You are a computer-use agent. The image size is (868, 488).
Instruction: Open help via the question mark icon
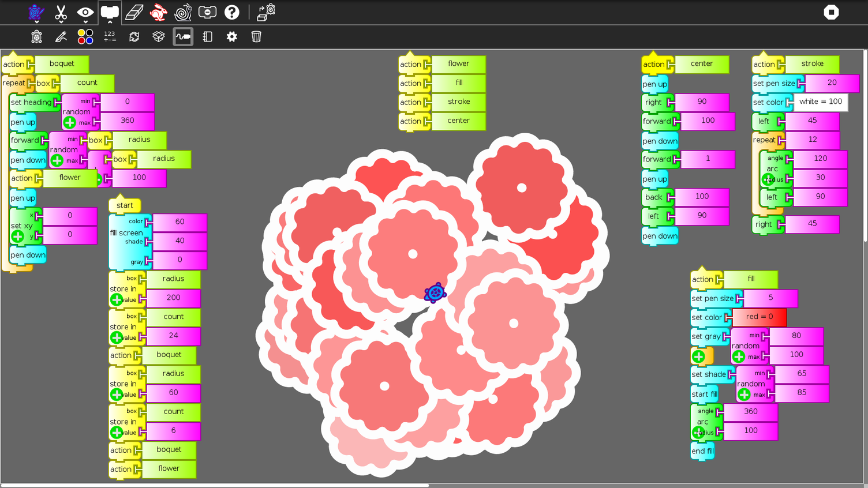pos(231,12)
